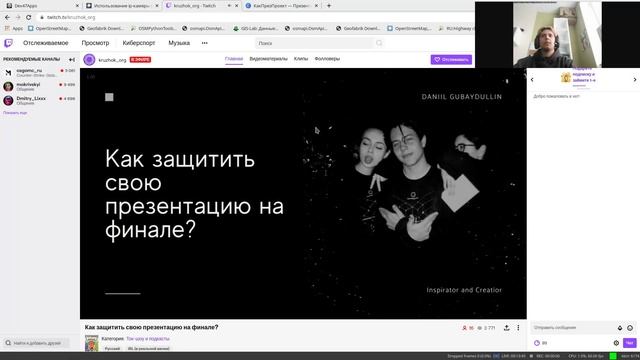Click the browser forward arrow
This screenshot has height=360, width=640.
click(x=18, y=17)
